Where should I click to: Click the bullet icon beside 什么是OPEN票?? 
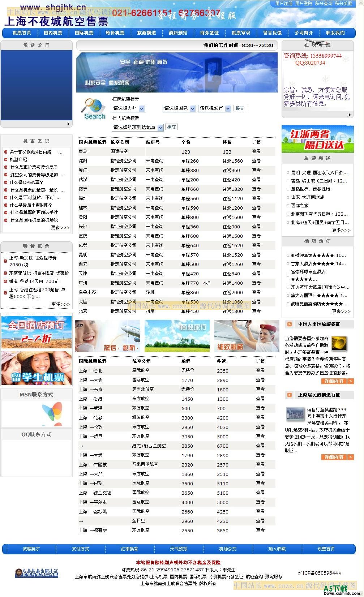[6, 182]
